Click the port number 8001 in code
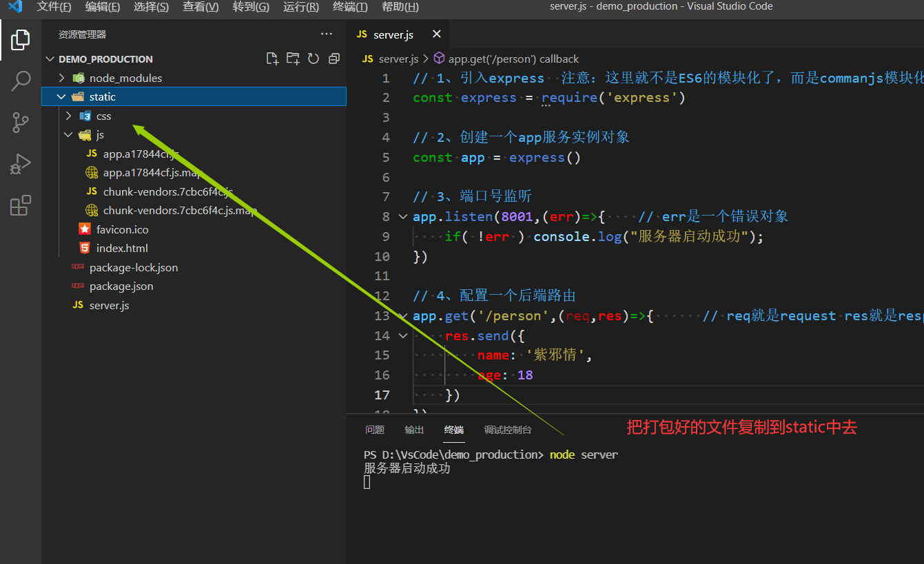Viewport: 924px width, 564px height. pos(517,216)
